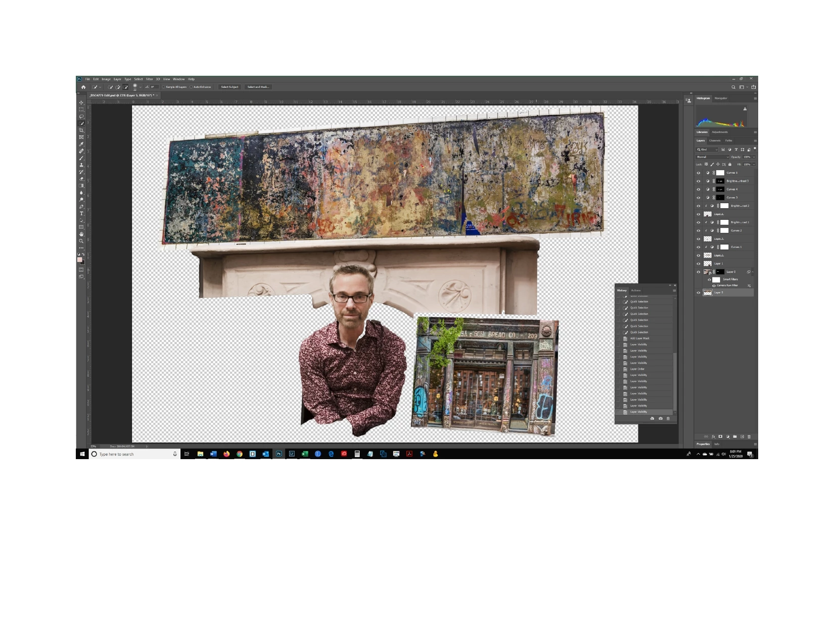This screenshot has height=644, width=834.
Task: Click the Home icon in options bar
Action: point(83,87)
